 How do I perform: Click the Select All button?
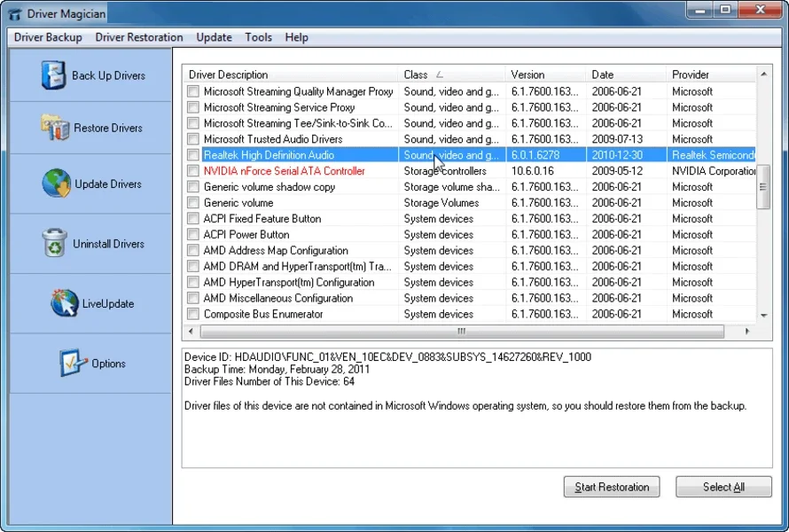point(723,487)
